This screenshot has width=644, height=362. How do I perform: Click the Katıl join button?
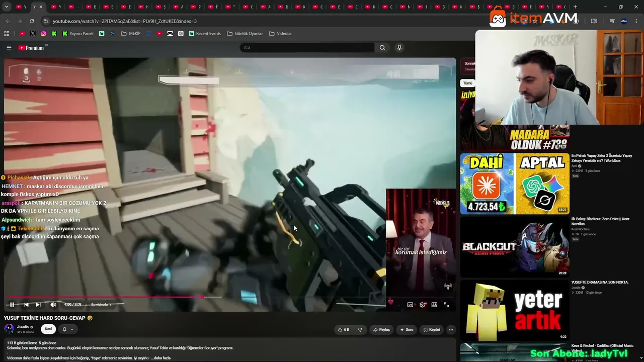pos(48,329)
